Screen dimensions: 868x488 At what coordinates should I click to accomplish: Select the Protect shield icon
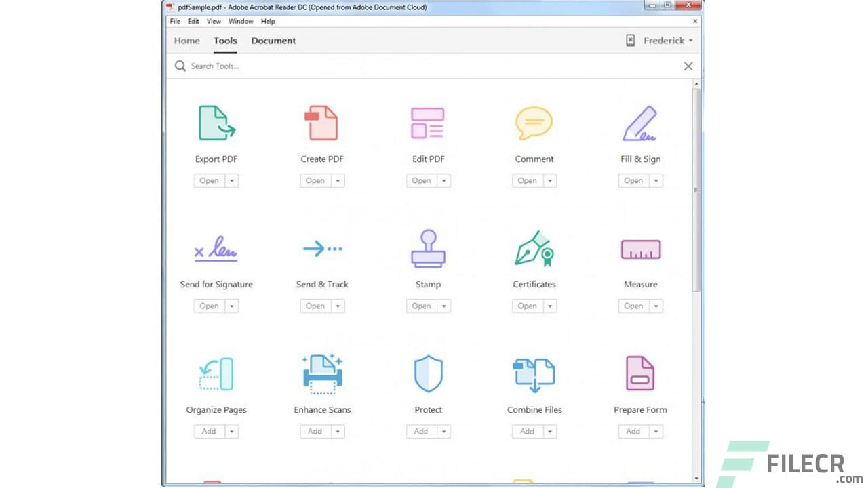428,373
